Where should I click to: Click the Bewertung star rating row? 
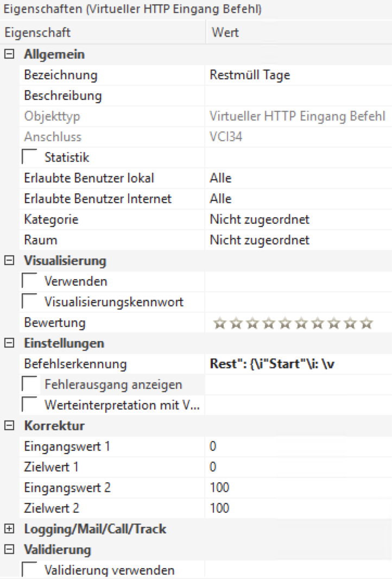pos(293,323)
